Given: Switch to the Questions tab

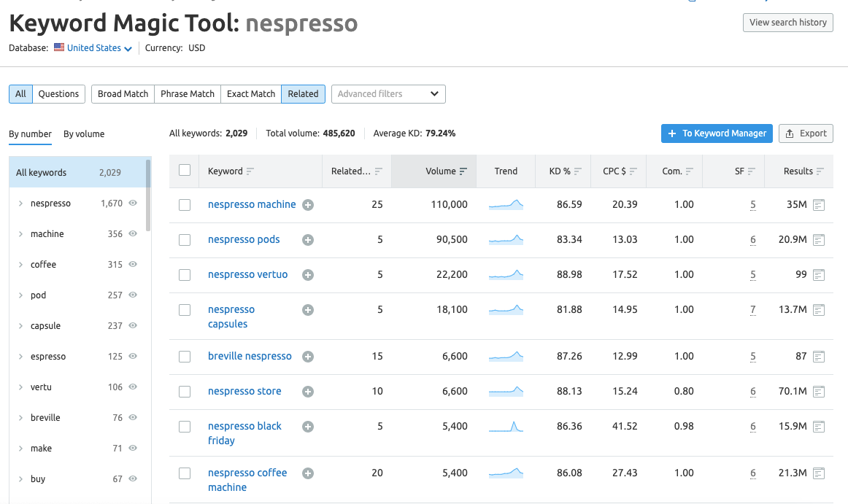Looking at the screenshot, I should point(58,94).
